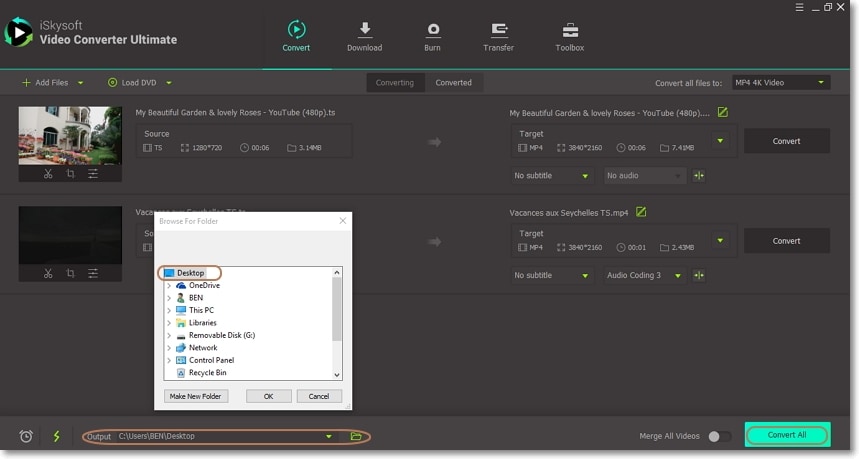Click trim scissors icon under Seychelles video
Image resolution: width=859 pixels, height=459 pixels.
[x=48, y=273]
